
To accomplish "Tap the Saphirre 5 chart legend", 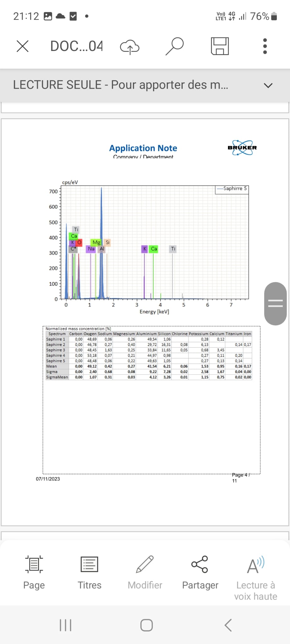I will [232, 189].
